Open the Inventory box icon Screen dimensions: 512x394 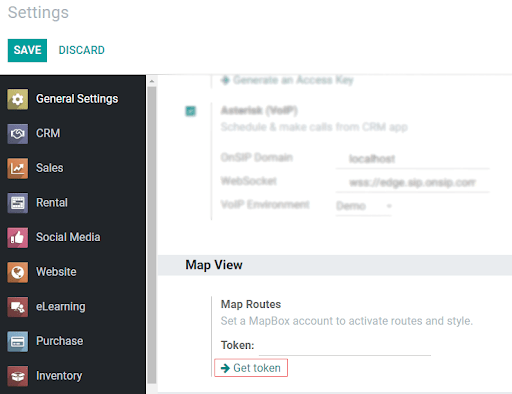[x=18, y=376]
